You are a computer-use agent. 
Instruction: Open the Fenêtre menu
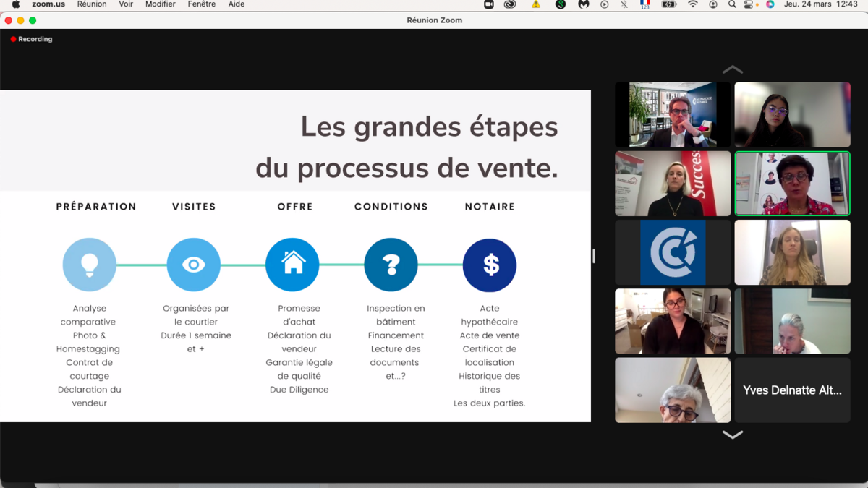201,4
